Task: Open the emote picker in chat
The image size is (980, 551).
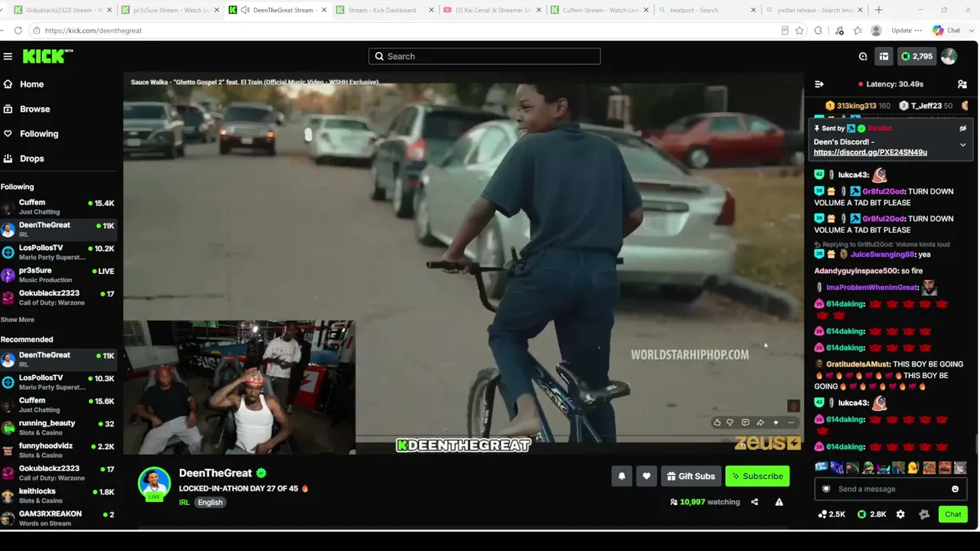Action: click(955, 489)
